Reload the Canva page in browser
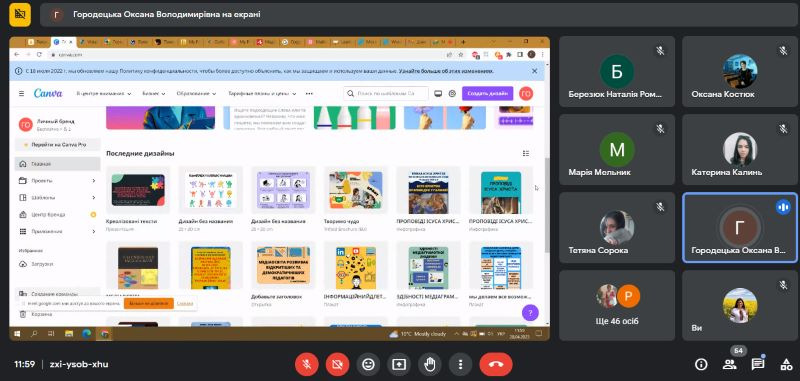 coord(39,54)
